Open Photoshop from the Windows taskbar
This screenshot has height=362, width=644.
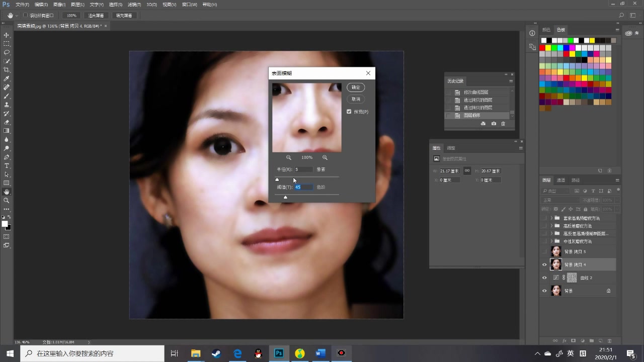click(278, 353)
